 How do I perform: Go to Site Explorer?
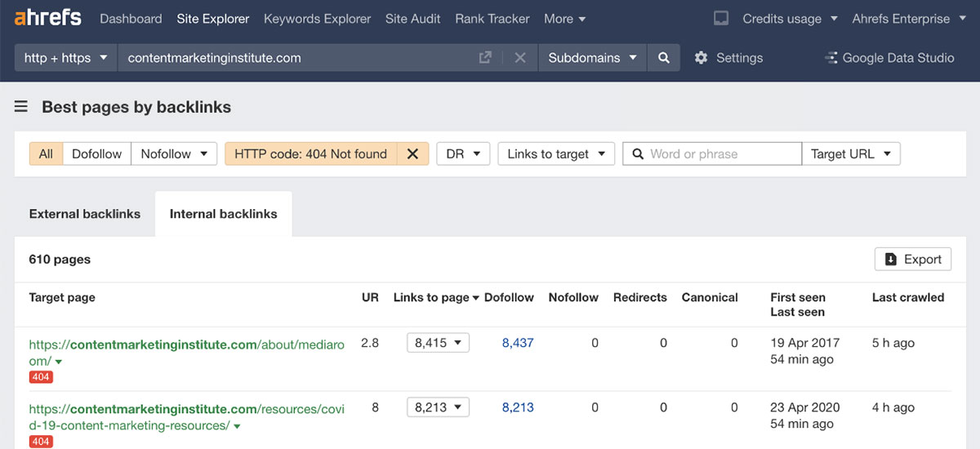pos(213,18)
